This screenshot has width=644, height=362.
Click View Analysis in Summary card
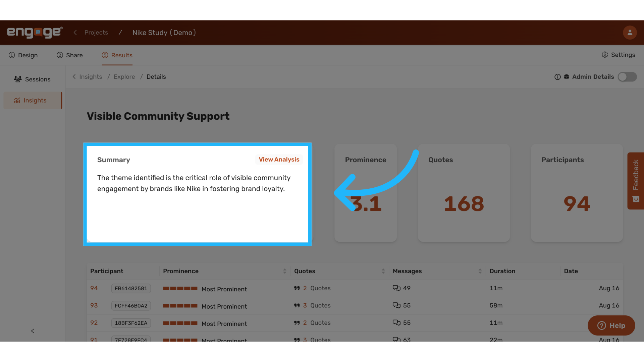[x=279, y=160]
